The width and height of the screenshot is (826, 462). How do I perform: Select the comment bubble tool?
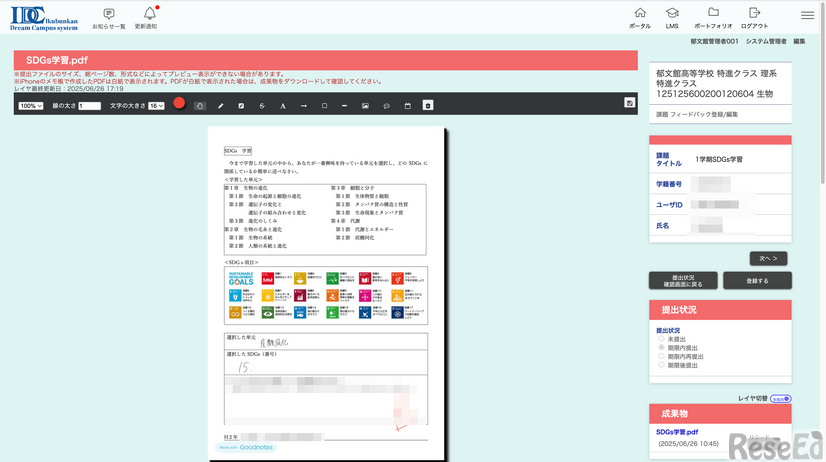click(386, 106)
